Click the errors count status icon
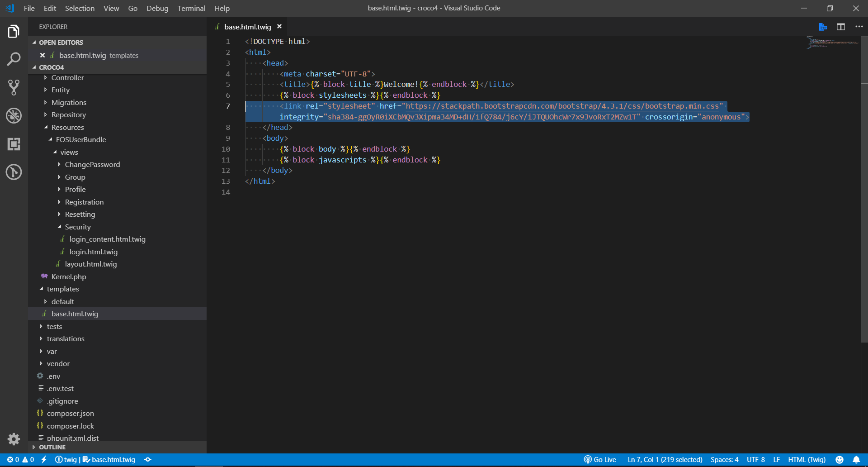This screenshot has width=868, height=467. point(13,460)
